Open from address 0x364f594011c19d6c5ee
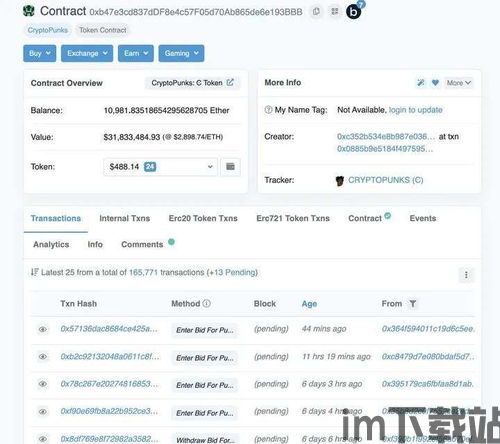This screenshot has height=444, width=500. tap(428, 329)
